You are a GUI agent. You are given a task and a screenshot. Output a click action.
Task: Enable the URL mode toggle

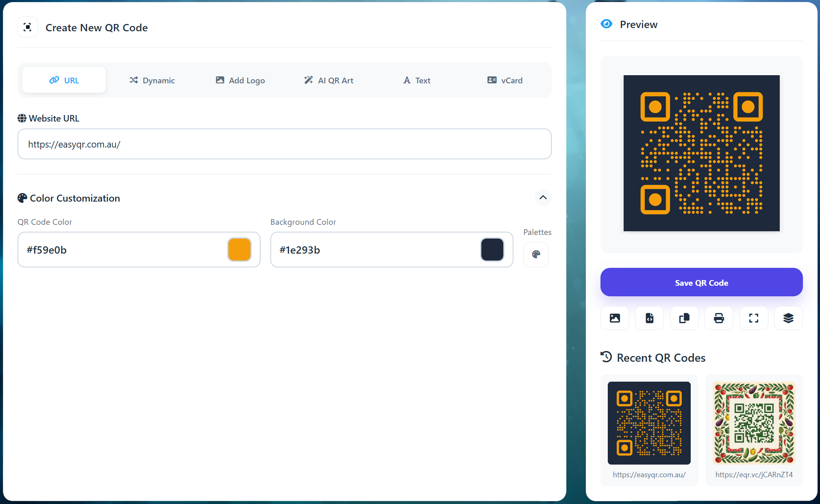click(63, 80)
